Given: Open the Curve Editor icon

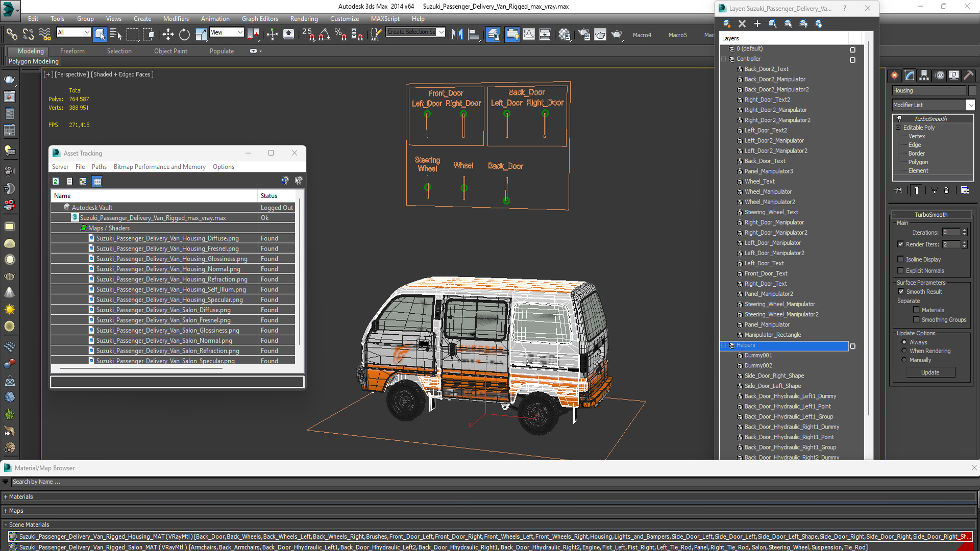Looking at the screenshot, I should click(x=529, y=34).
